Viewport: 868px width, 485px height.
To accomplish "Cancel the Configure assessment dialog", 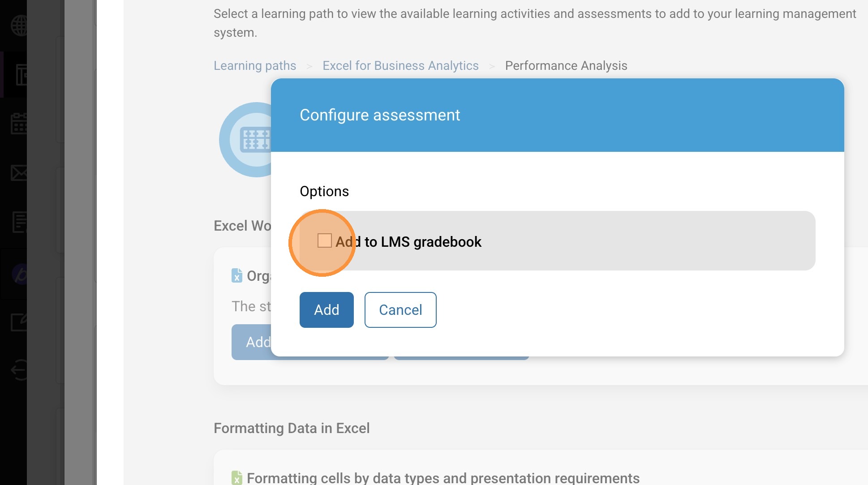I will [400, 310].
